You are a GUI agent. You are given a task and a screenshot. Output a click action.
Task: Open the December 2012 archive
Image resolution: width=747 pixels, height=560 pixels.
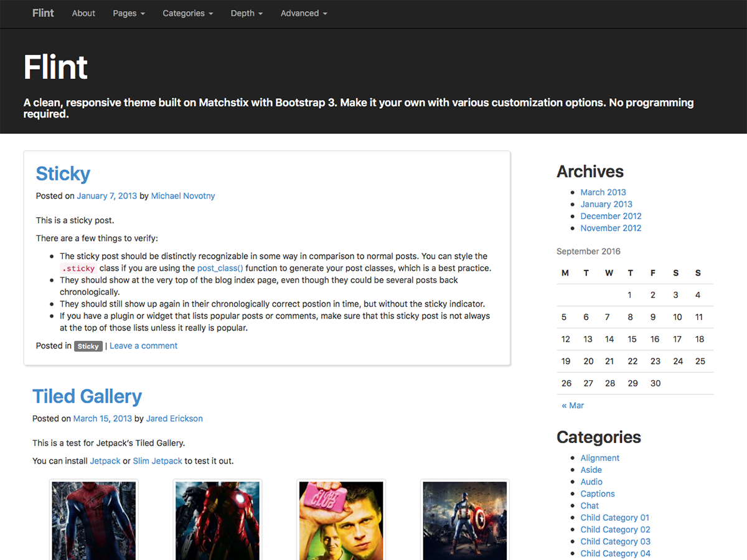[611, 216]
